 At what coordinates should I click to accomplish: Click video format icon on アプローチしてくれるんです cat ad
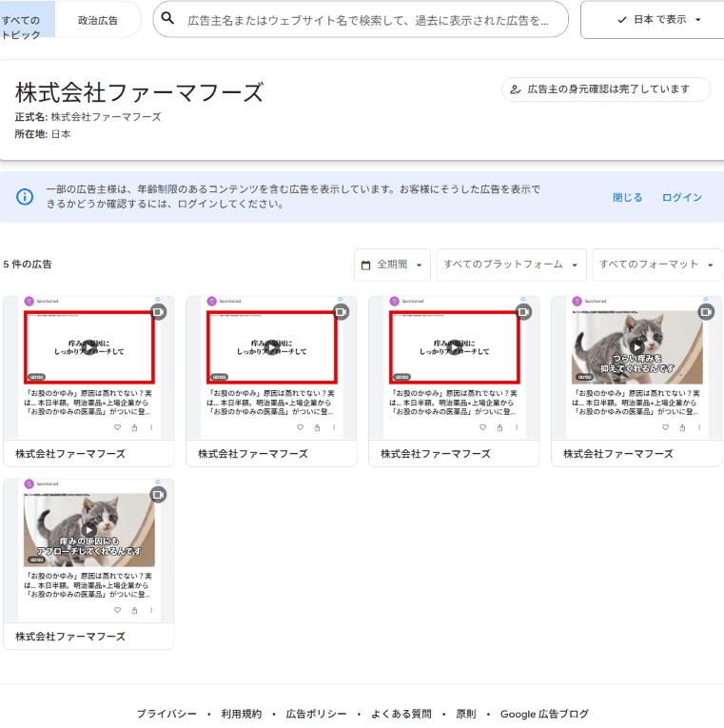pyautogui.click(x=158, y=495)
